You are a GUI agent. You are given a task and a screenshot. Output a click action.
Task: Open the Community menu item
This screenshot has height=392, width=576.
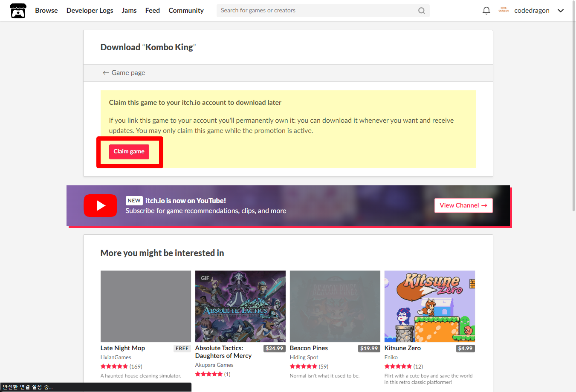click(x=186, y=11)
